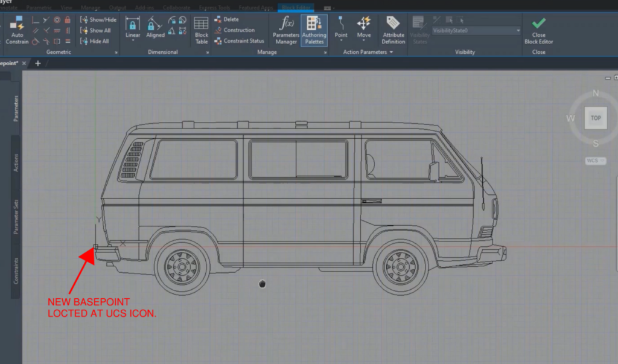Click the Show All constraints icon
The image size is (618, 364).
[x=98, y=30]
